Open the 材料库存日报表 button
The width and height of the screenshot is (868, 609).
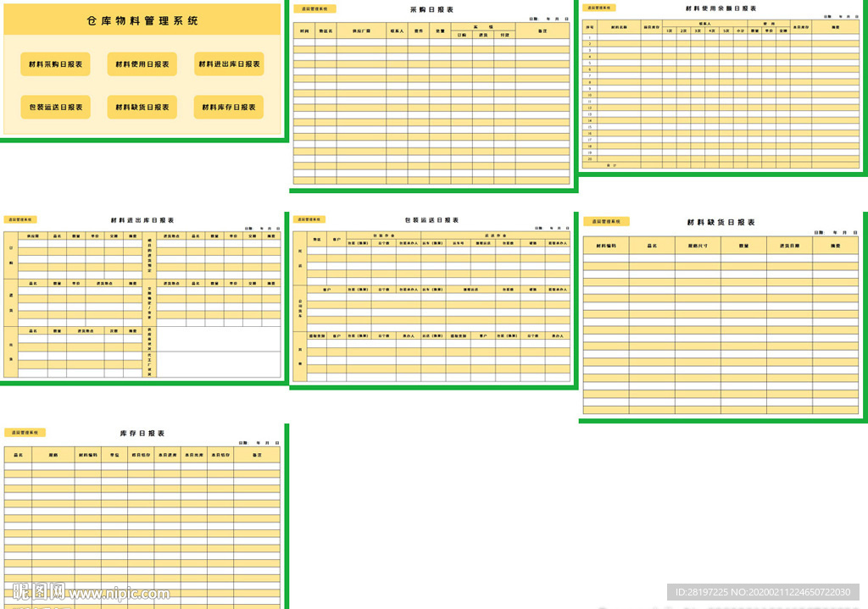229,108
